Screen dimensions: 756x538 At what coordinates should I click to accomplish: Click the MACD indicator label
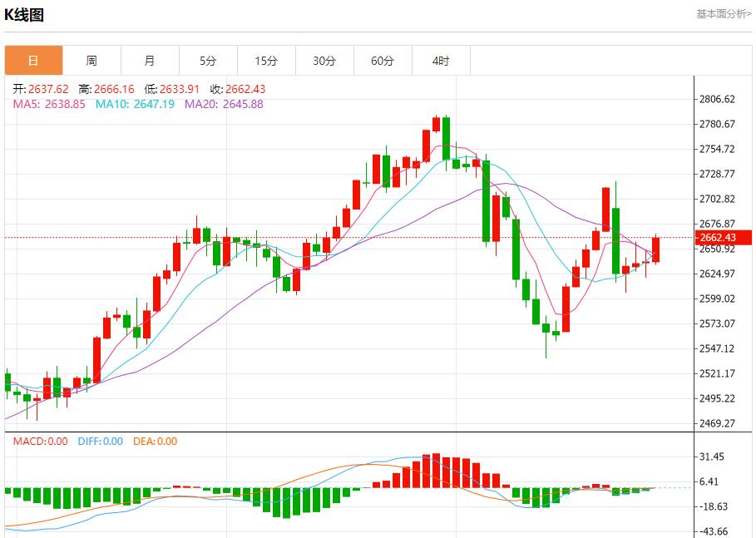(x=40, y=442)
